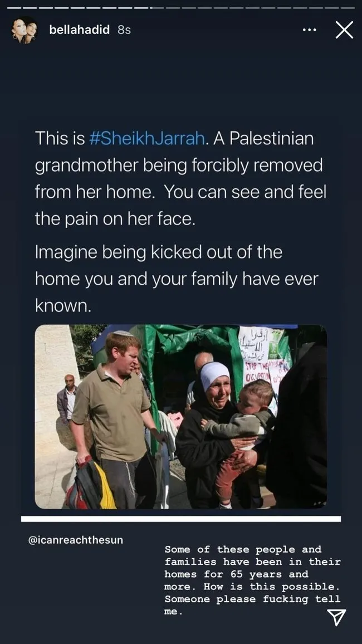The height and width of the screenshot is (644, 362).
Task: Tap the white divider line below the photo
Action: [x=180, y=519]
